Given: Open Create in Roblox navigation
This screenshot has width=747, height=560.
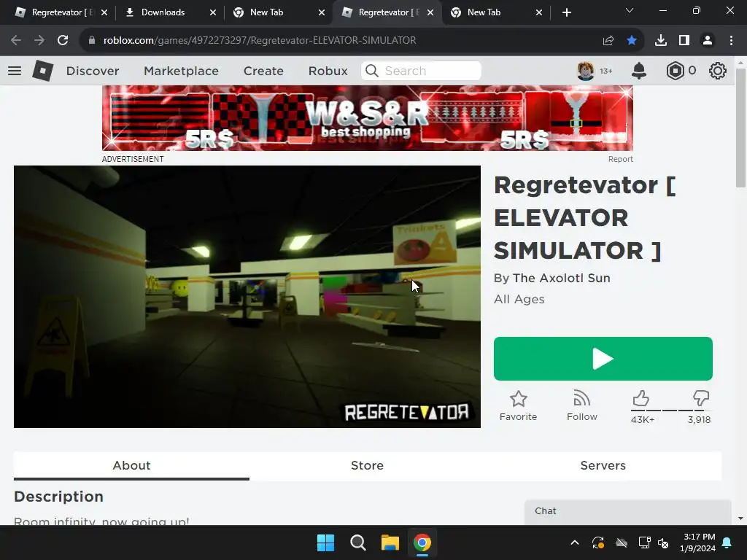Looking at the screenshot, I should pyautogui.click(x=263, y=71).
